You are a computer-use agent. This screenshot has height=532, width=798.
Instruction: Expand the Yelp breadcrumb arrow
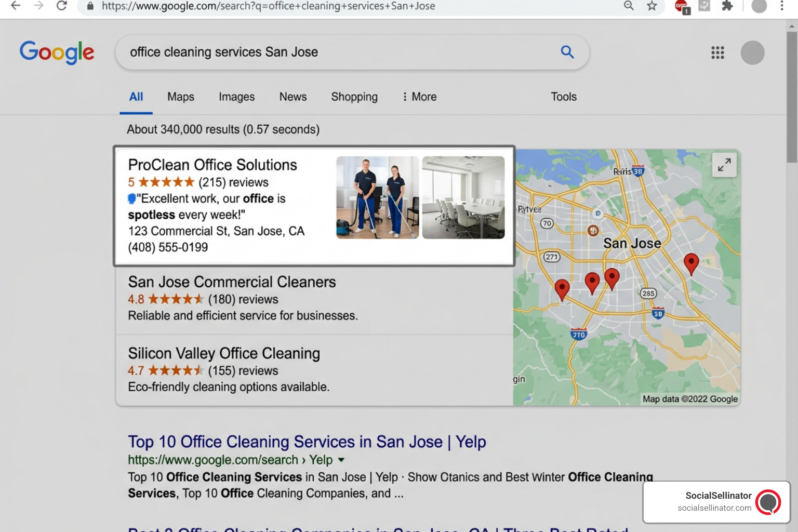[341, 460]
